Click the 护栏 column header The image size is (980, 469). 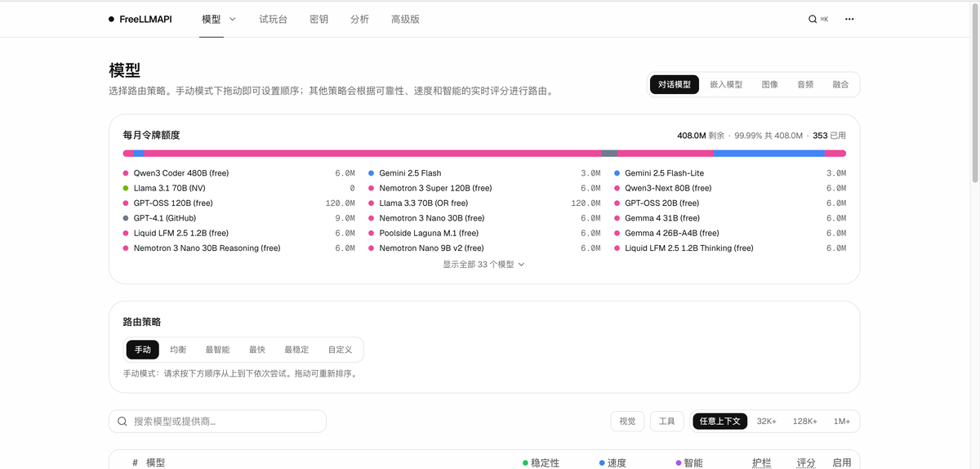tap(761, 462)
